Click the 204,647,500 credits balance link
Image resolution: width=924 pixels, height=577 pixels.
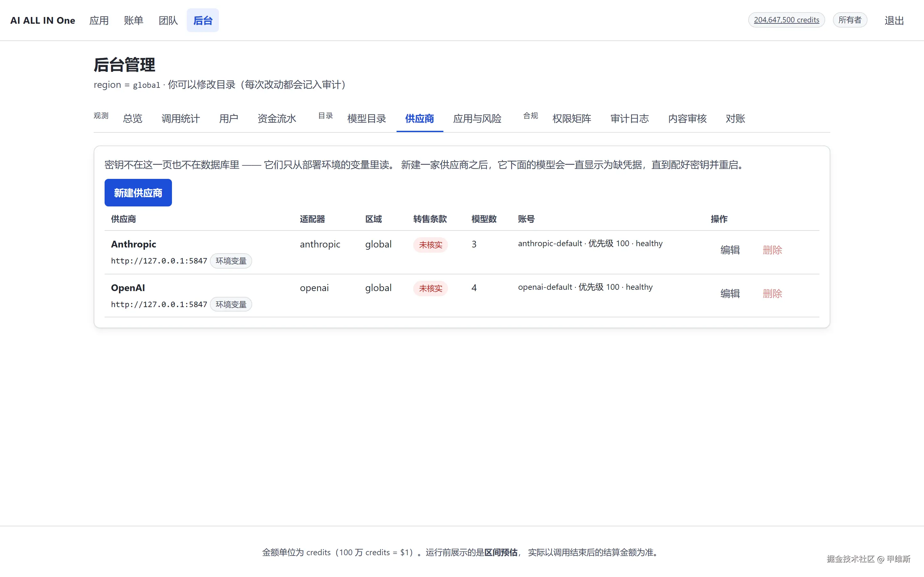786,20
